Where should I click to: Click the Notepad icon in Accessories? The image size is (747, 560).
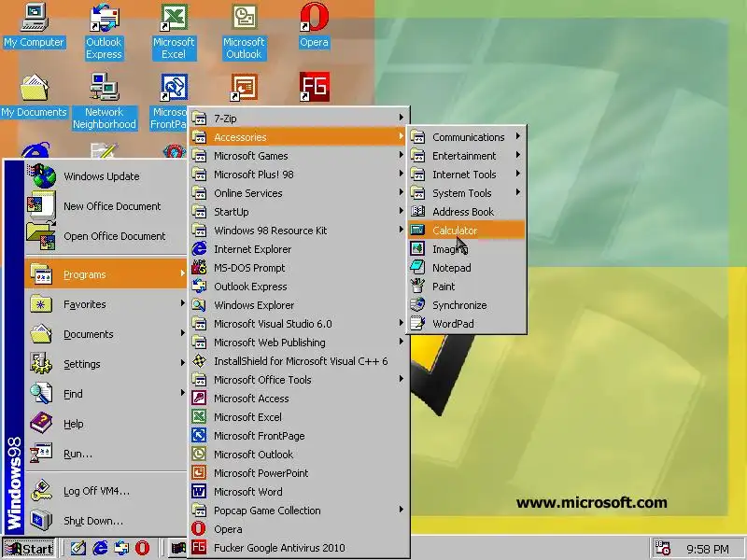click(x=417, y=267)
